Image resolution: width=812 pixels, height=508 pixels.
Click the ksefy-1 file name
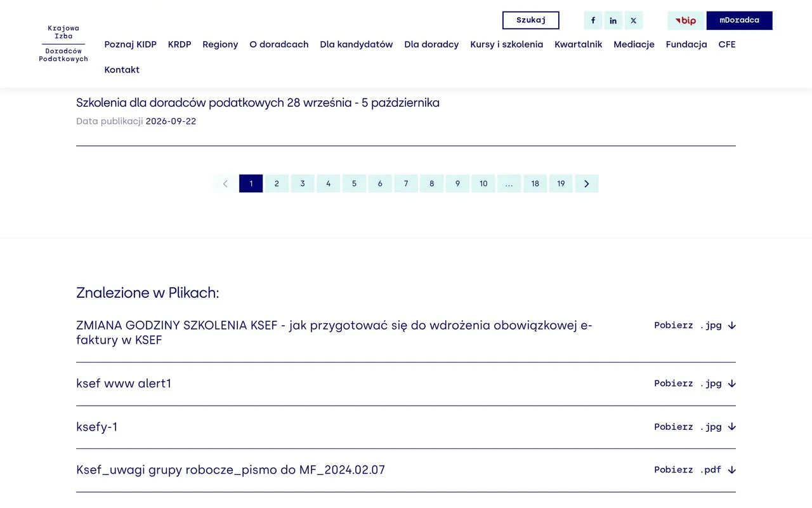click(x=97, y=427)
